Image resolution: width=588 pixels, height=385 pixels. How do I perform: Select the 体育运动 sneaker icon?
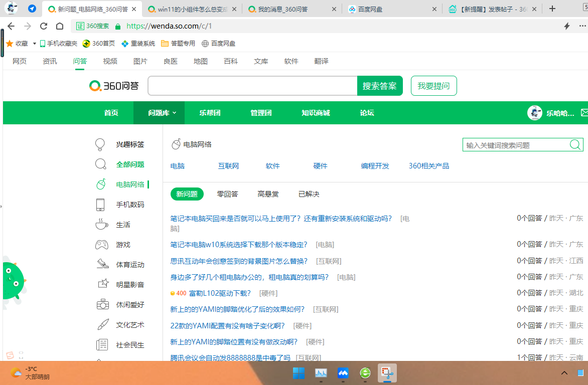103,264
